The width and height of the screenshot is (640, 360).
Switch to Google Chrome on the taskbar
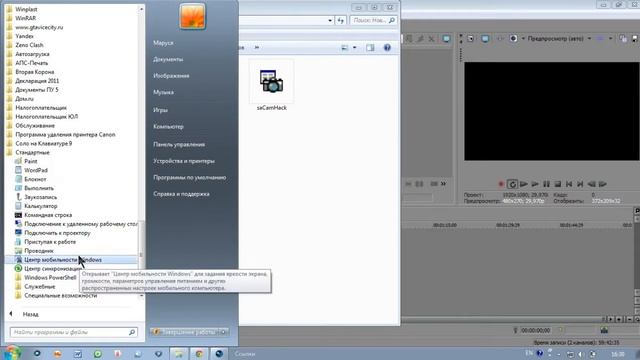coord(199,353)
